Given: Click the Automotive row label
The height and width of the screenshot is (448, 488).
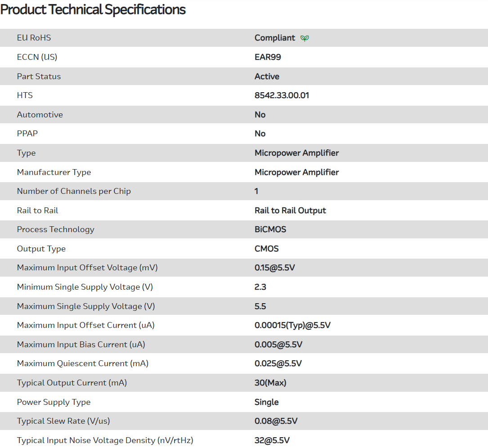Looking at the screenshot, I should 40,115.
